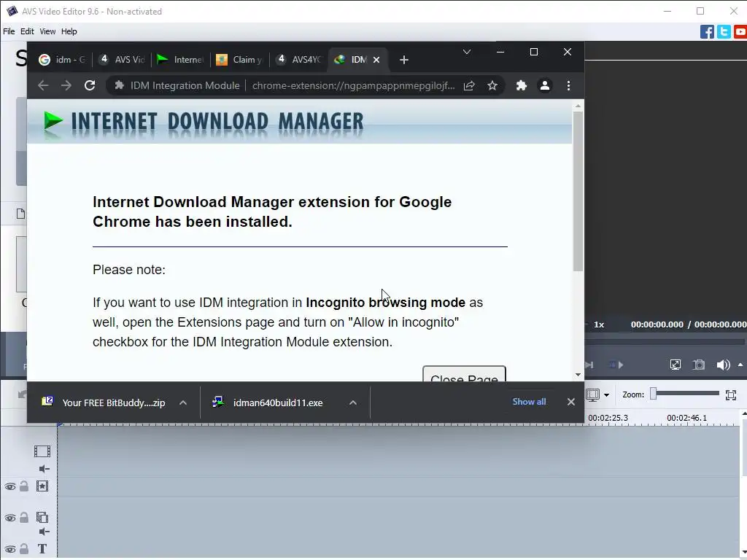The image size is (747, 560).
Task: Open Chrome tab search dropdown chevron
Action: click(467, 52)
